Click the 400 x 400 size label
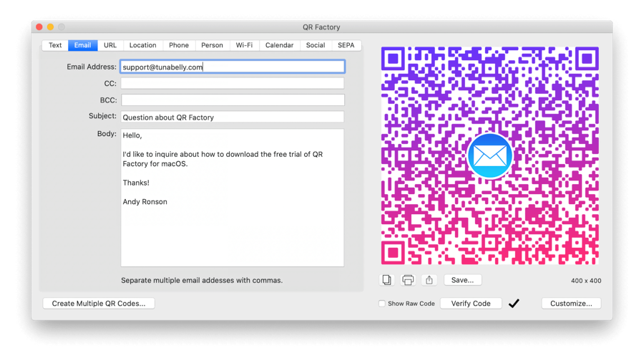This screenshot has height=361, width=644. pos(586,281)
